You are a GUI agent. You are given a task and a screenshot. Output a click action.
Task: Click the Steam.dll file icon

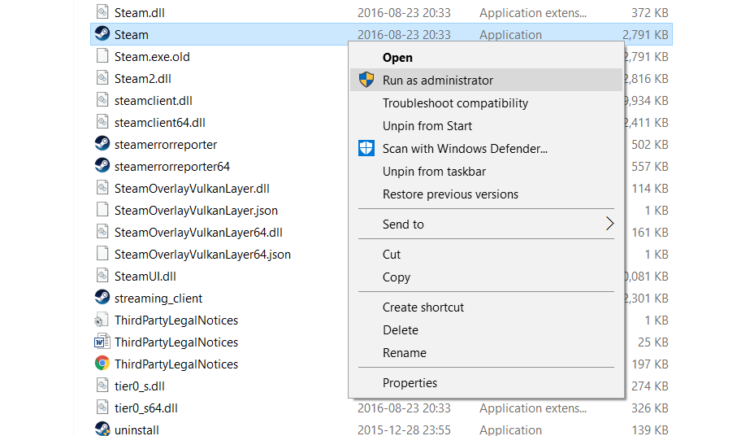pos(102,12)
